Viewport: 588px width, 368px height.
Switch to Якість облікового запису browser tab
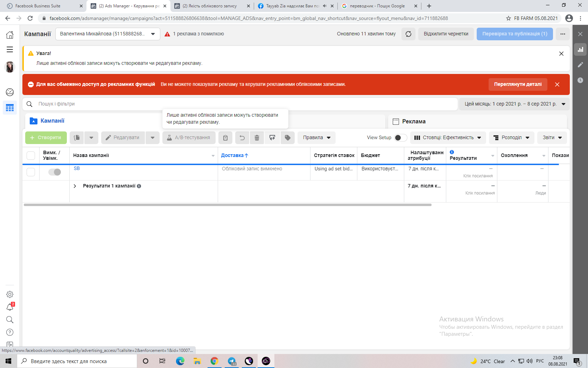[x=212, y=6]
